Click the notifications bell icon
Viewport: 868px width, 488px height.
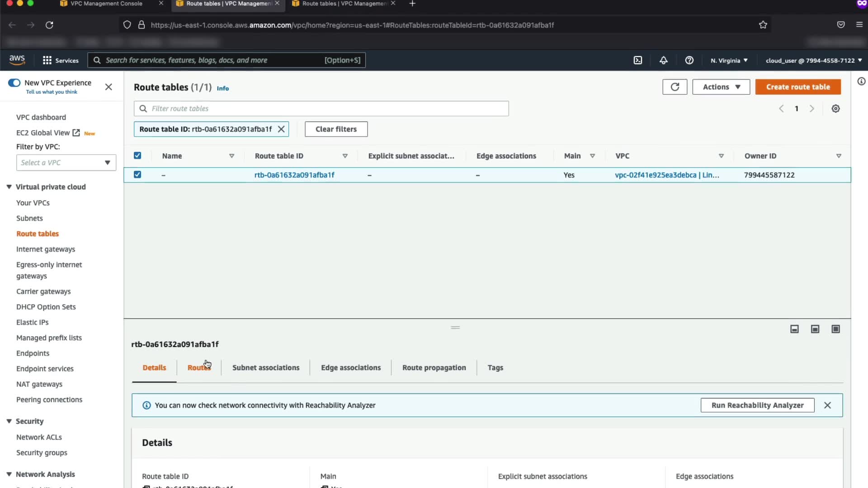pyautogui.click(x=663, y=60)
